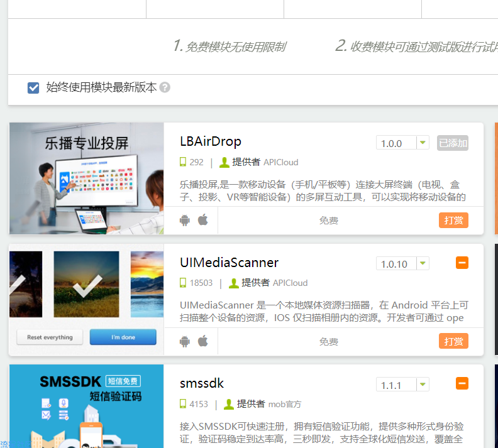
Task: Click 免费 price label on LBAirDrop card
Action: (328, 221)
